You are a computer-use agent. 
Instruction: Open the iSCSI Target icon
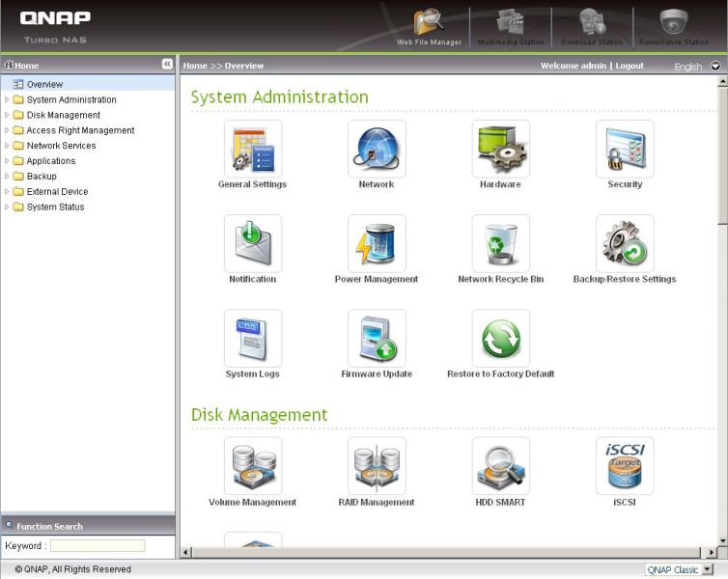625,466
